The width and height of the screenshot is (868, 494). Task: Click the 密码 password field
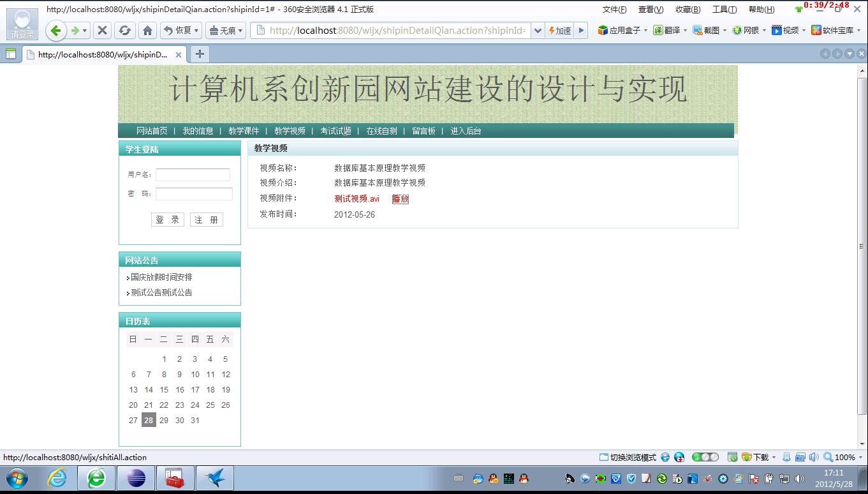point(194,194)
